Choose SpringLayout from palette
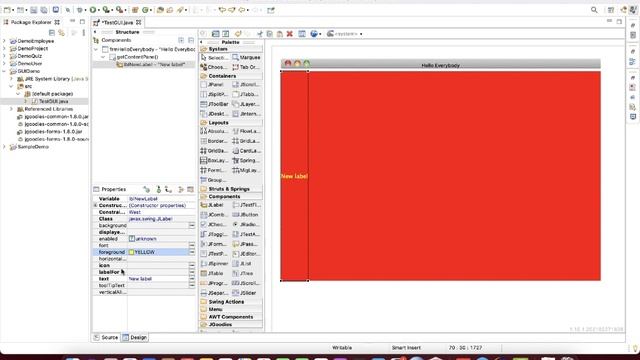 [246, 160]
